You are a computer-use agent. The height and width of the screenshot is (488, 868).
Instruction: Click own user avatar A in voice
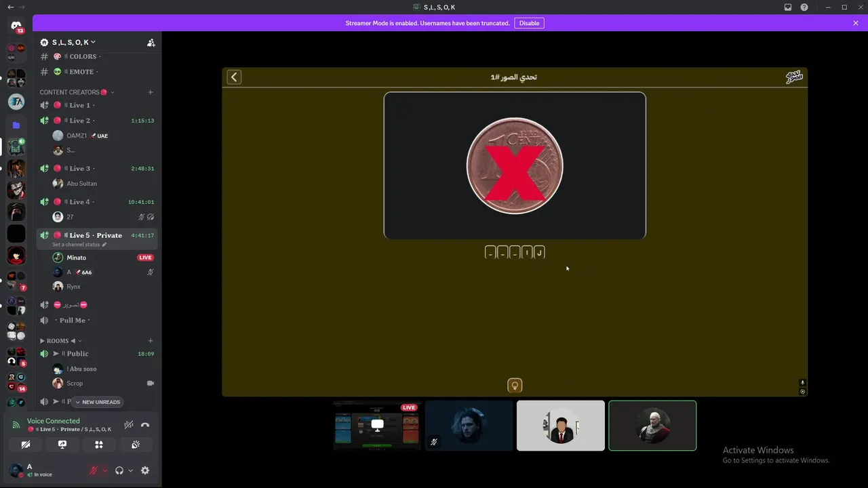click(16, 470)
